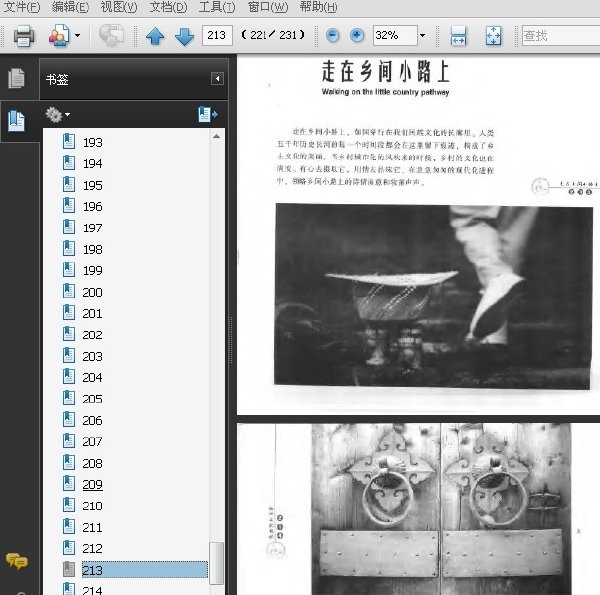Expand the collaborate dropdown arrow
600x595 pixels.
[x=77, y=36]
